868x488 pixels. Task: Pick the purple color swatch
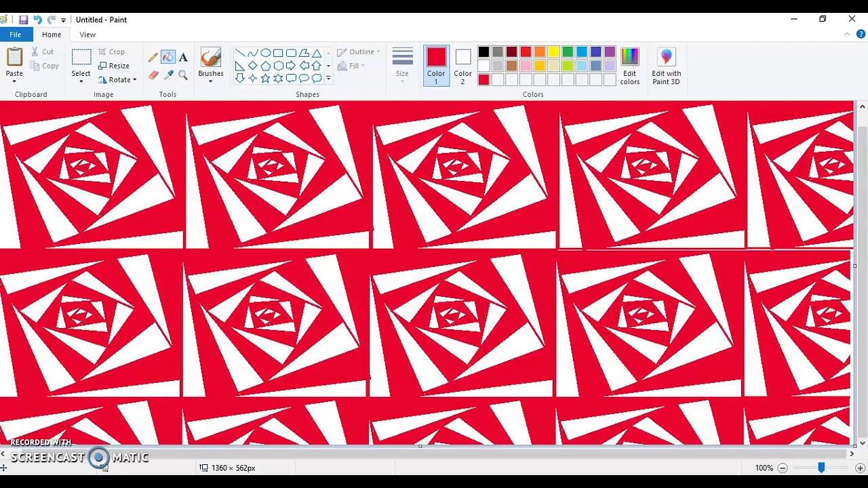pyautogui.click(x=610, y=52)
